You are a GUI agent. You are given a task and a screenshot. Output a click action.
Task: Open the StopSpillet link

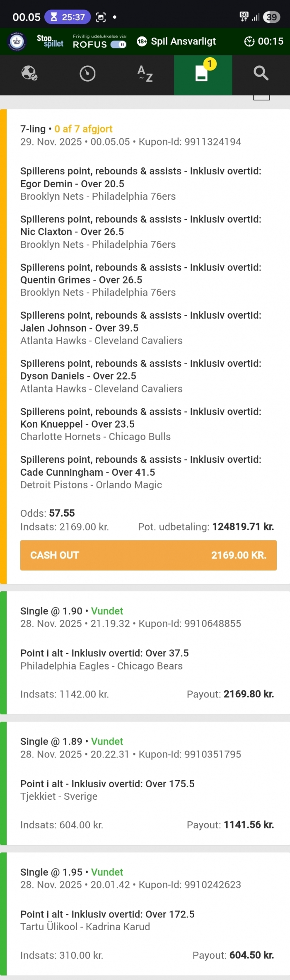[50, 41]
